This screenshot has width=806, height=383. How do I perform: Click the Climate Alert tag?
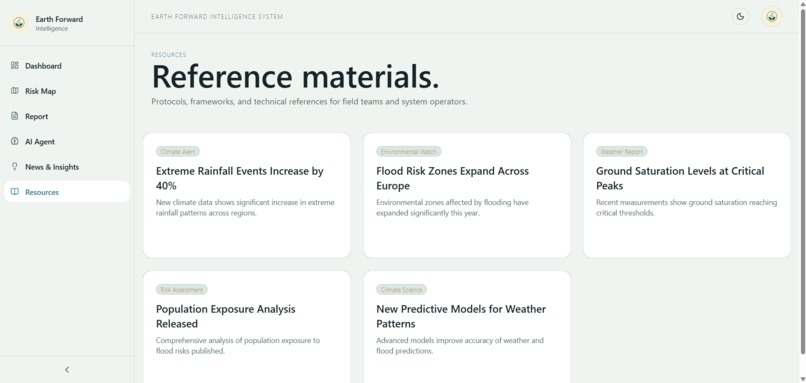[x=177, y=152]
